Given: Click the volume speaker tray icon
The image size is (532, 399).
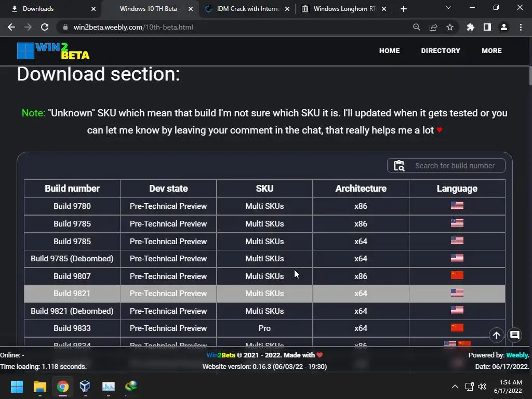Looking at the screenshot, I should (x=482, y=387).
